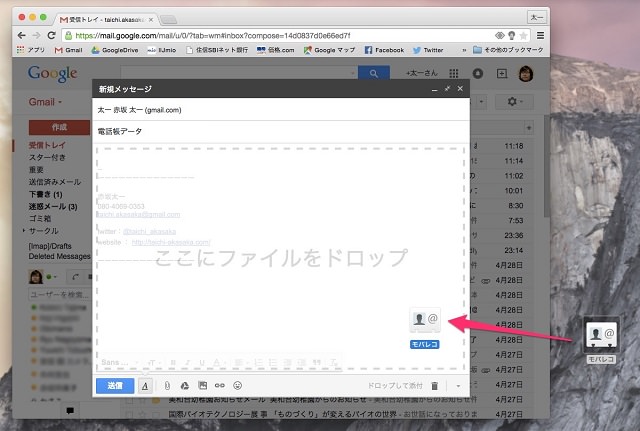Bookmark this page with the star icon
The height and width of the screenshot is (431, 640).
click(523, 36)
